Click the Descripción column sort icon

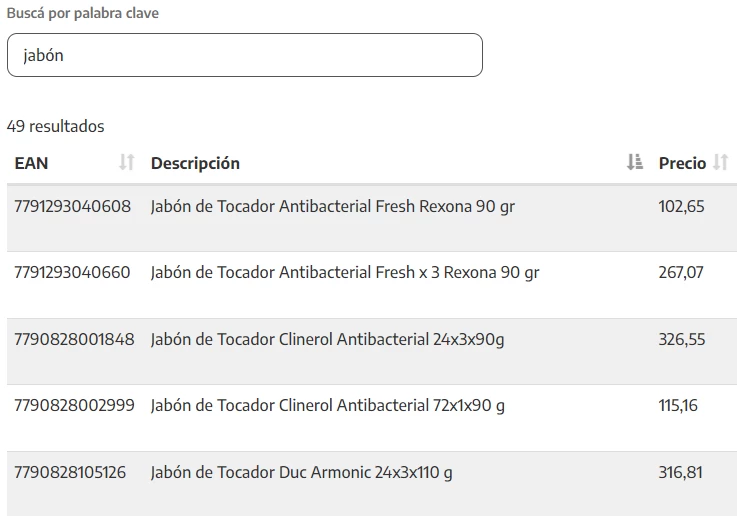point(634,163)
